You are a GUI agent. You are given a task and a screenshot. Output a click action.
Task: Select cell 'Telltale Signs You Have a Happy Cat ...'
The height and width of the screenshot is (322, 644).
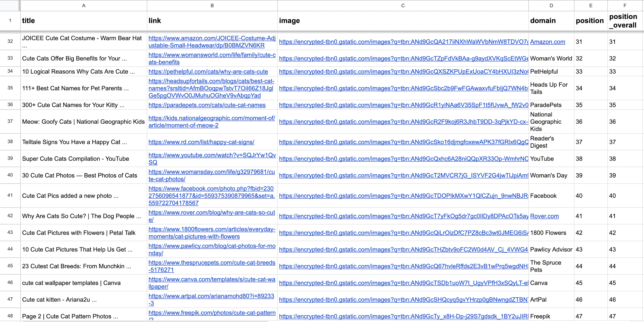pos(84,142)
